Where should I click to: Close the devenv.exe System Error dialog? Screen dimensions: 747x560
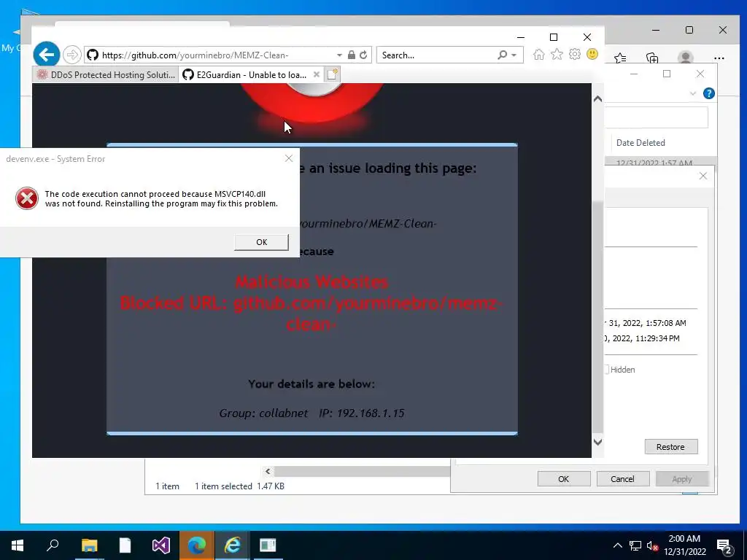[289, 158]
